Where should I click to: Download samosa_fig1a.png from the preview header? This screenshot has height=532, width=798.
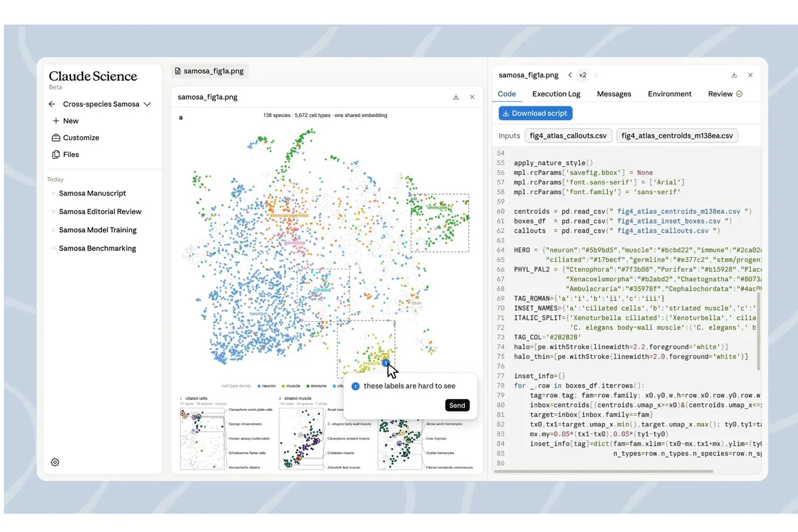(456, 97)
